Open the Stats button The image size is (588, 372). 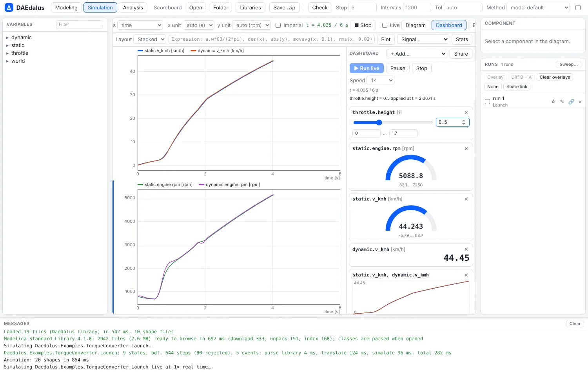pyautogui.click(x=462, y=39)
